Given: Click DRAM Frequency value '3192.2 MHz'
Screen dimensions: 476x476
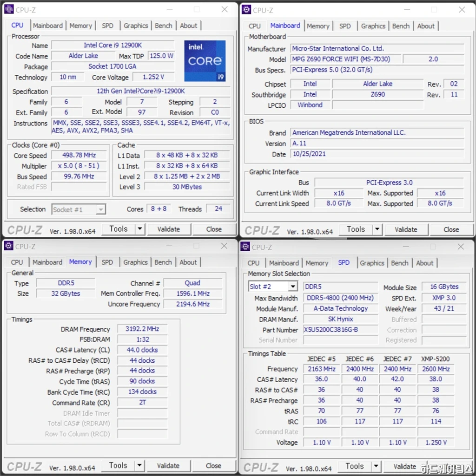Looking at the screenshot, I should [x=142, y=329].
